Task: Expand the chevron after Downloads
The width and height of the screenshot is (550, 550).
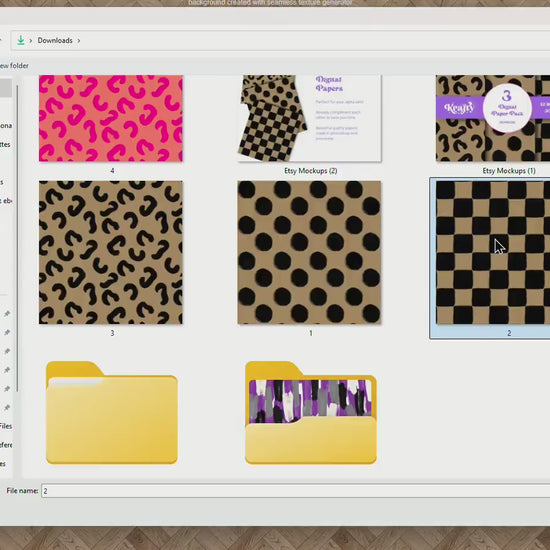Action: coord(79,41)
